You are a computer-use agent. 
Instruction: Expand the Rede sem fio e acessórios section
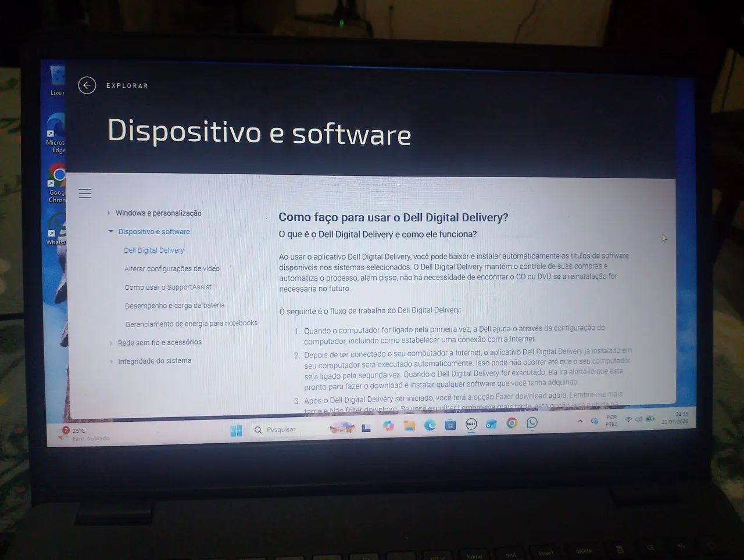[111, 343]
